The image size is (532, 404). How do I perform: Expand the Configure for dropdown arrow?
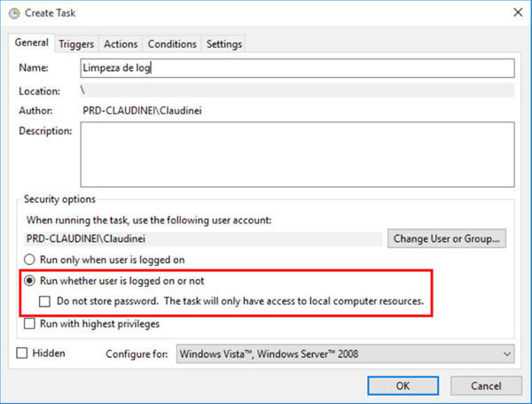pyautogui.click(x=507, y=354)
